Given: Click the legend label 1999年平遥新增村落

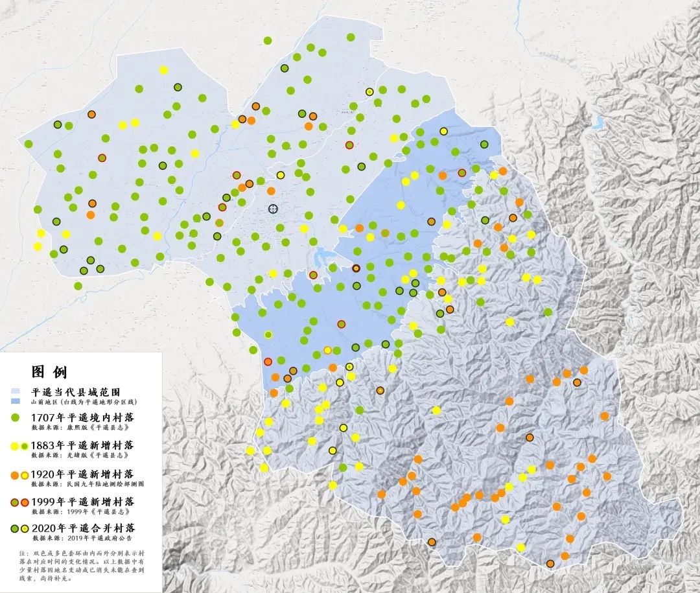Looking at the screenshot, I should point(82,502).
